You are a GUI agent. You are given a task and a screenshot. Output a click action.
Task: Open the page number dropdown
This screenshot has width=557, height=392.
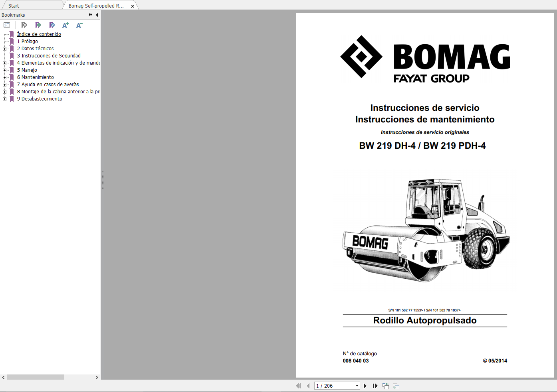(x=357, y=386)
